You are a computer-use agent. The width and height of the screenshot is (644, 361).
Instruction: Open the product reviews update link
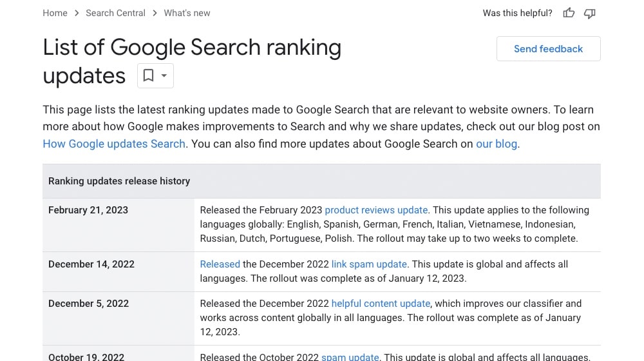coord(376,210)
